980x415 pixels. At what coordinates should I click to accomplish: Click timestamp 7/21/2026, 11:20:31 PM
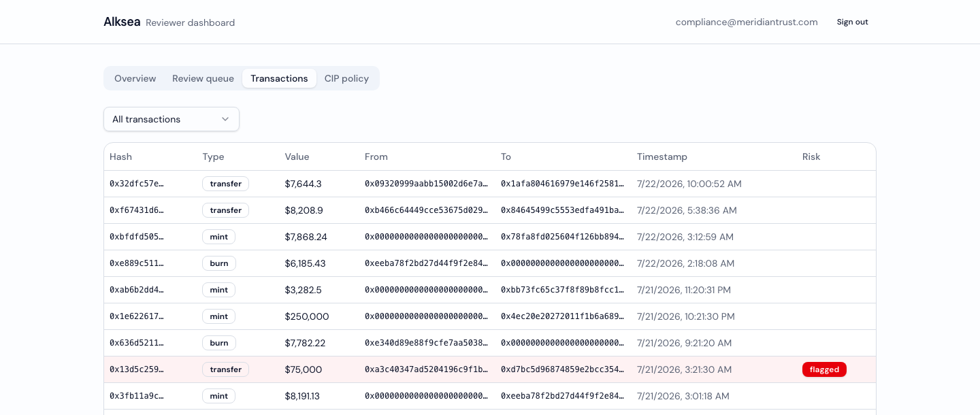[684, 290]
